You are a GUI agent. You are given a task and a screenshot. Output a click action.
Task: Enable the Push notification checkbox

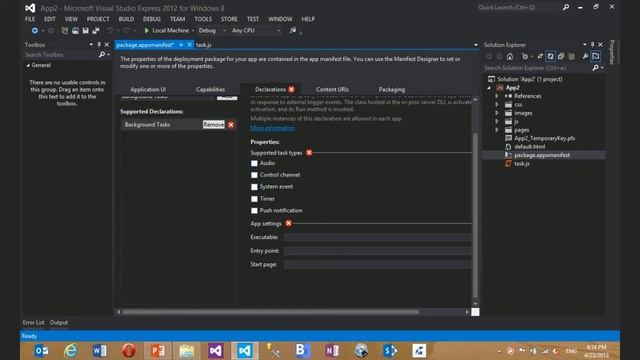pos(254,211)
